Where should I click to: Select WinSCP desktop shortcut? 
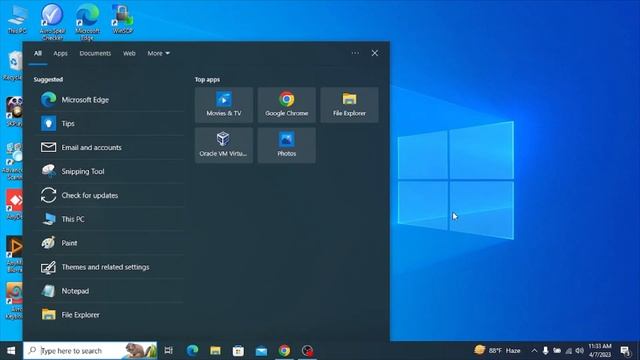[x=122, y=19]
